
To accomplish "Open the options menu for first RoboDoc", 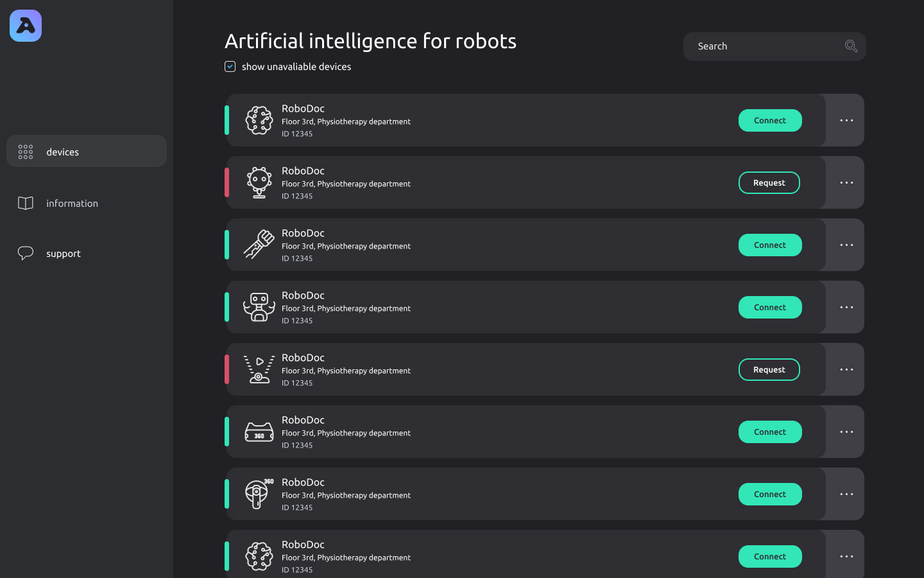I will click(846, 120).
